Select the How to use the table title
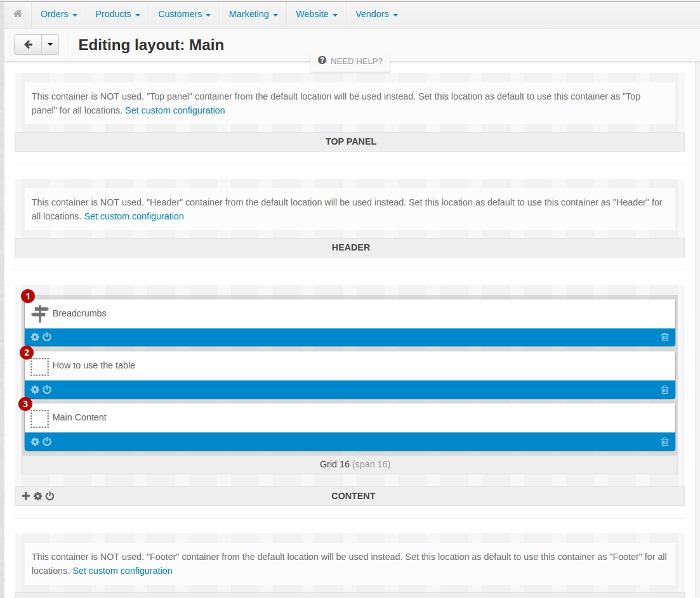 click(94, 366)
